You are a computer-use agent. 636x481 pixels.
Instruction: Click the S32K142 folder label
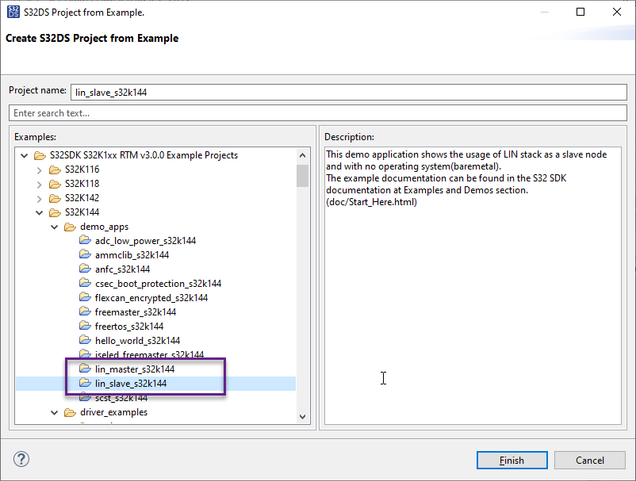(x=82, y=198)
